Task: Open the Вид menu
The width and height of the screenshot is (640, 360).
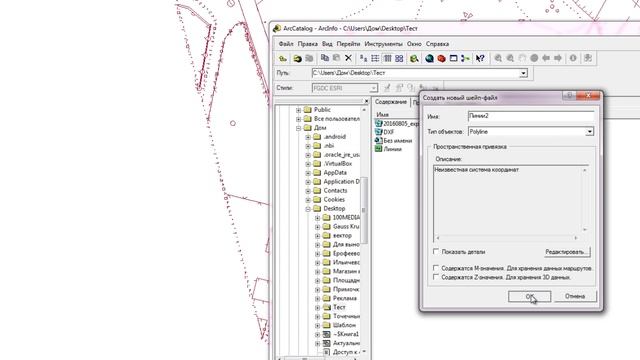Action: point(327,44)
